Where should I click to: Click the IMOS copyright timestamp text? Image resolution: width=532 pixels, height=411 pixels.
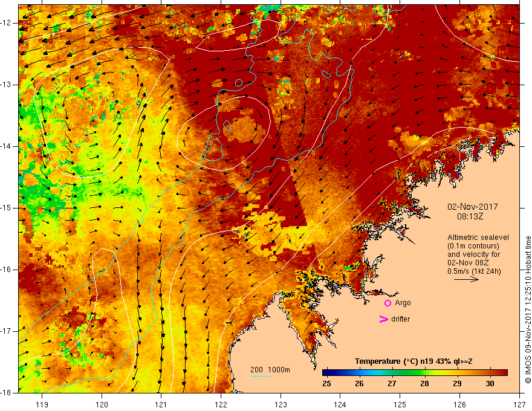[x=528, y=310]
